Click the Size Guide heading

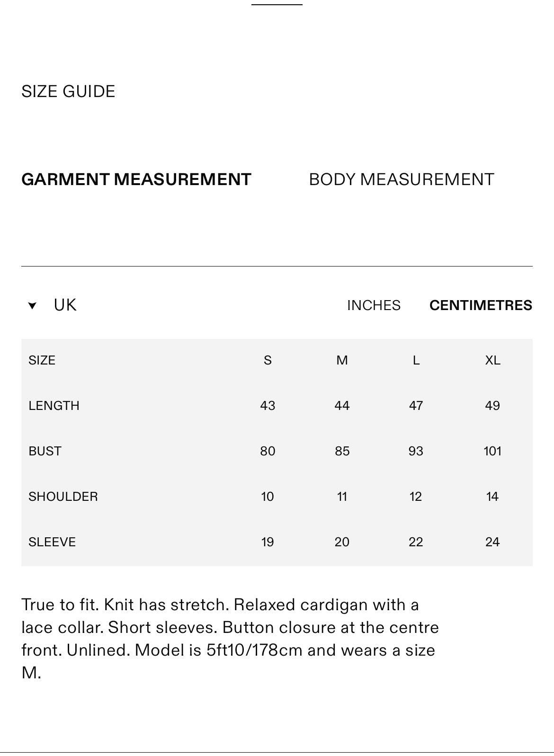68,91
